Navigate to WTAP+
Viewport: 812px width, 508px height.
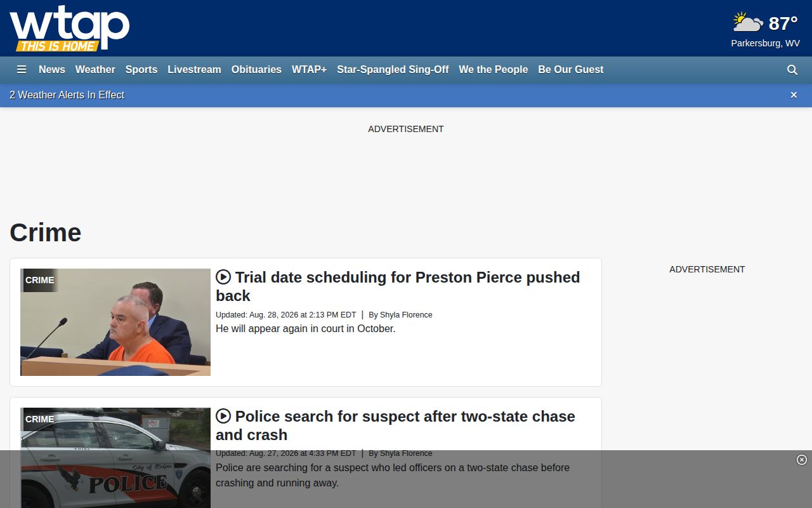click(309, 70)
